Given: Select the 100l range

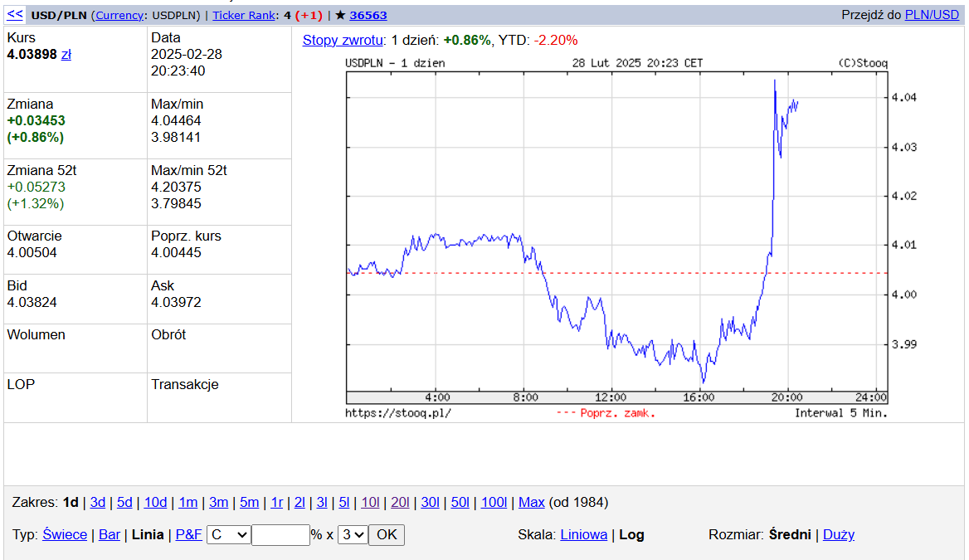Looking at the screenshot, I should (x=494, y=503).
